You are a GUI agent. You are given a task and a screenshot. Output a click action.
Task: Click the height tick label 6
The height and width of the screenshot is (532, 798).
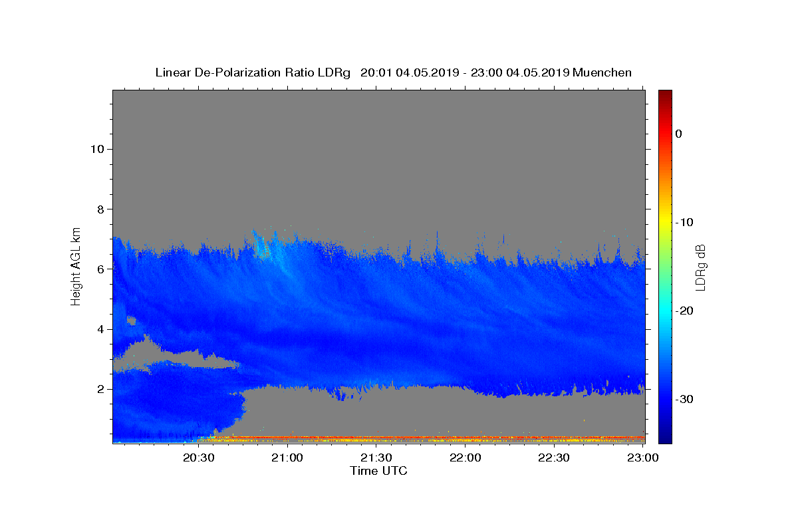tap(100, 269)
